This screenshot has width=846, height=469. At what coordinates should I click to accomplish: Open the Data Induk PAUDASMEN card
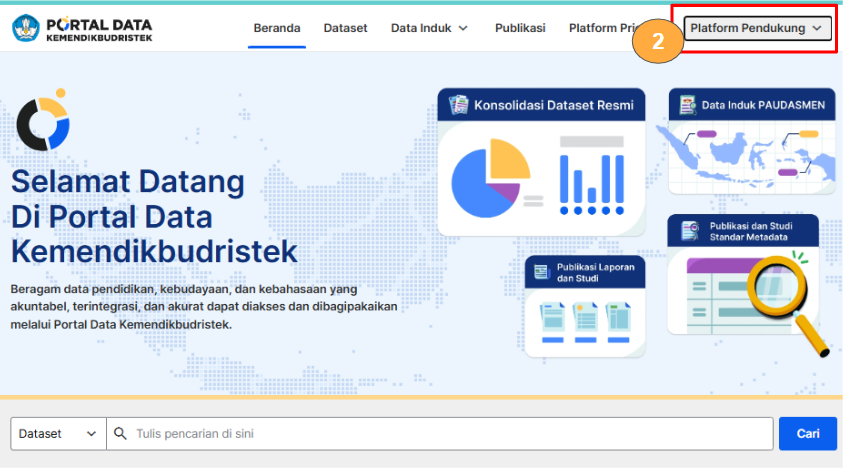point(752,141)
